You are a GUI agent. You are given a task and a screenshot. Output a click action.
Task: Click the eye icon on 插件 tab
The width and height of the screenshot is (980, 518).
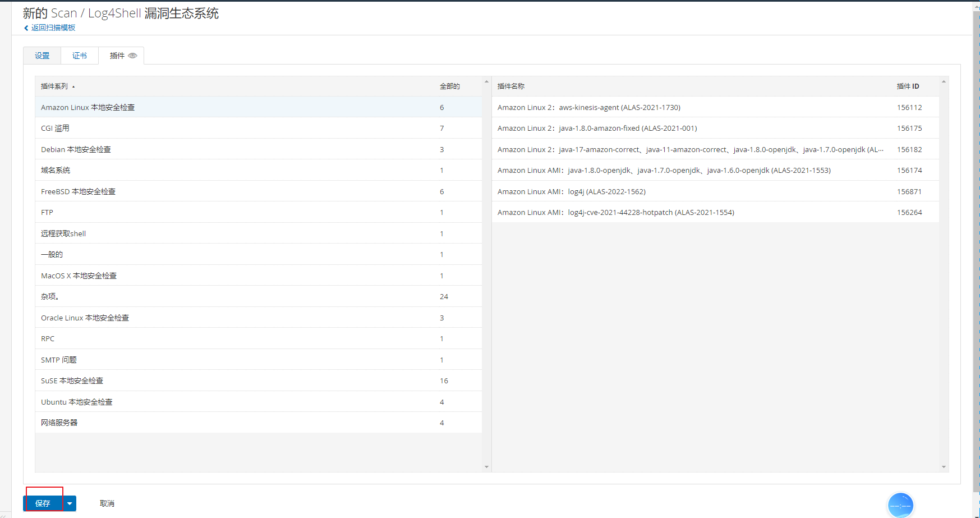pos(133,56)
